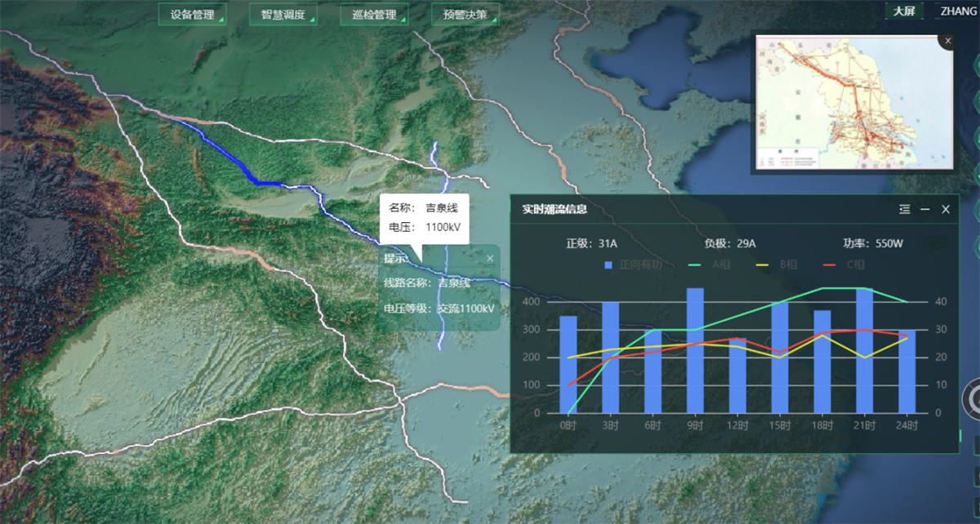Toggle the A相 line in the legend
Image resolution: width=980 pixels, height=524 pixels.
coord(709,264)
